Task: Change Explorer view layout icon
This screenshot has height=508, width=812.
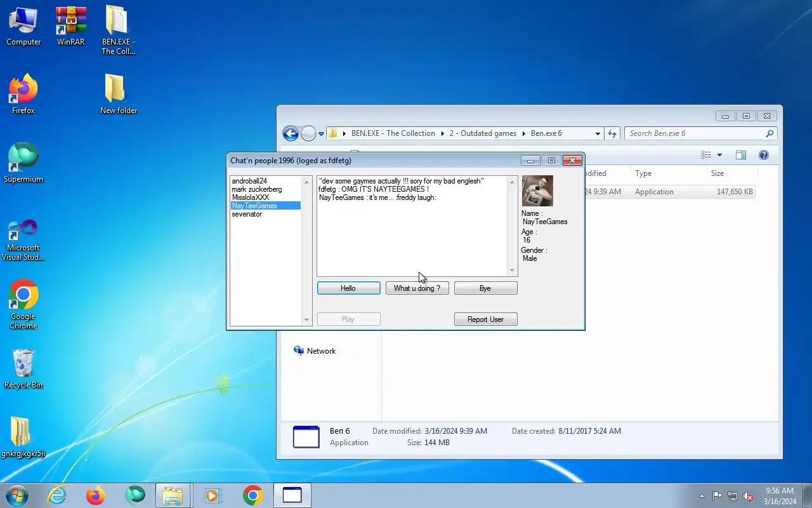Action: pyautogui.click(x=706, y=155)
